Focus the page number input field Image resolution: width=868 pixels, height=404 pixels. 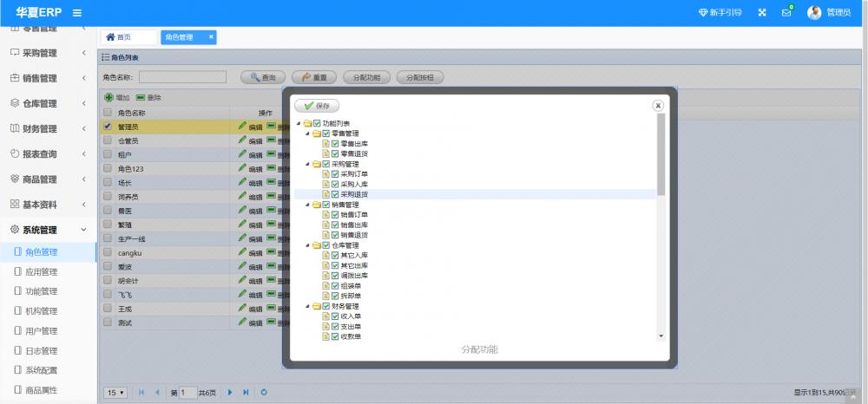coord(188,393)
